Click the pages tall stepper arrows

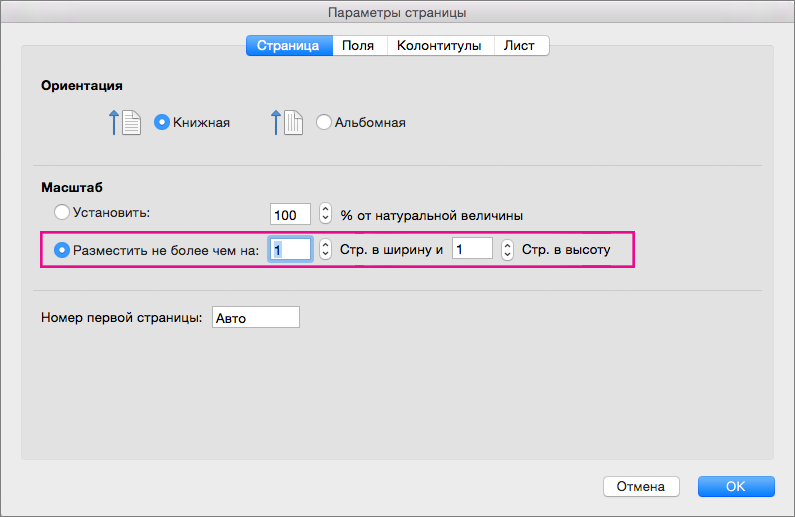pyautogui.click(x=507, y=250)
